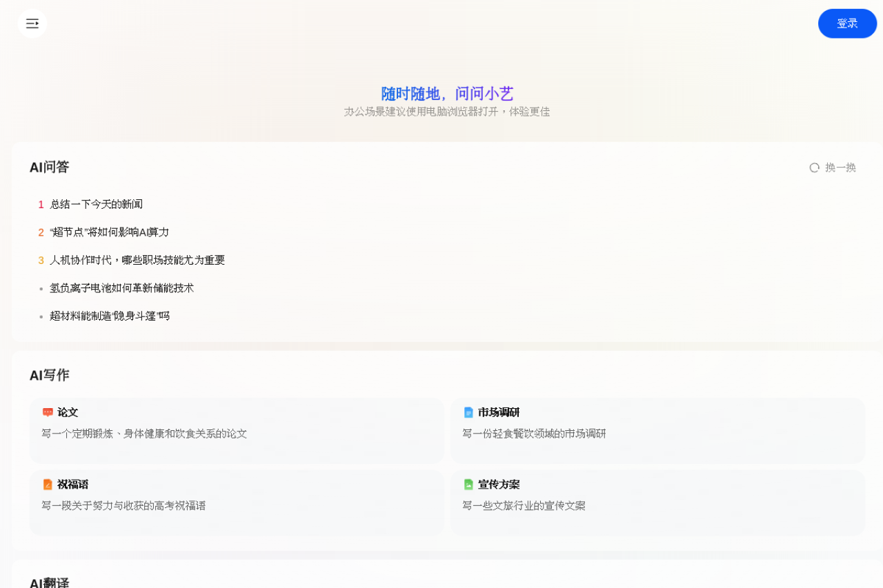The width and height of the screenshot is (883, 588).
Task: Click the AI翻译 section heading
Action: coord(49,582)
